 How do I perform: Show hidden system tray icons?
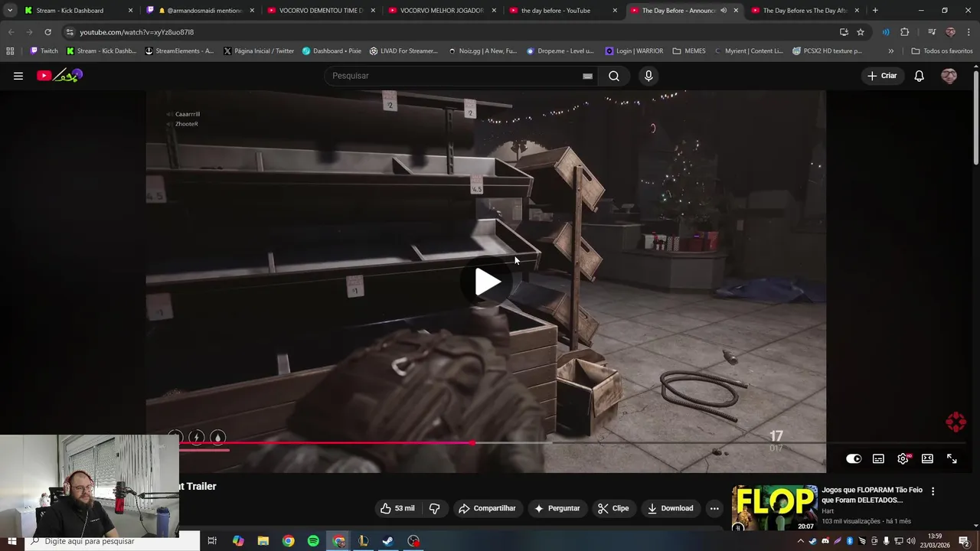click(x=801, y=541)
